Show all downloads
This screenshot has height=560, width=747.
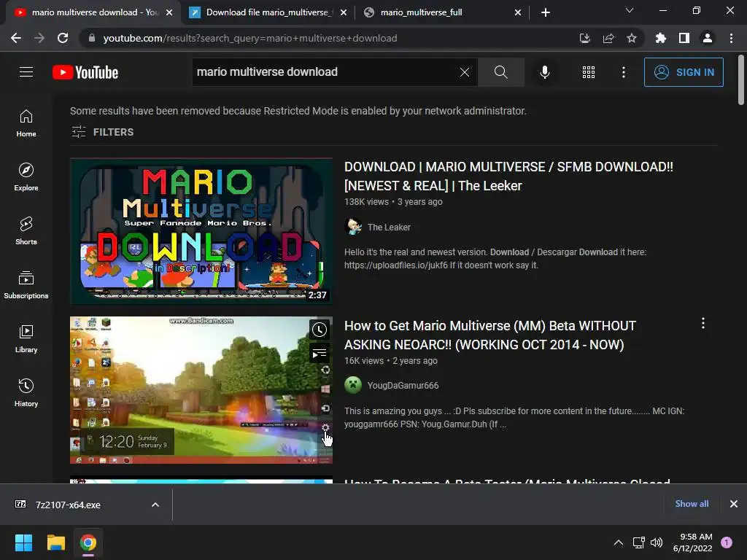[692, 503]
